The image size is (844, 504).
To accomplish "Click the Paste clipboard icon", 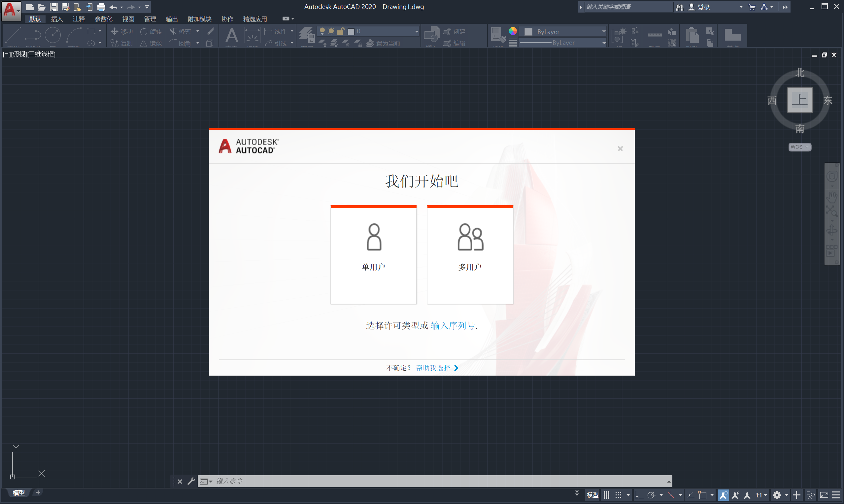I will [x=692, y=35].
